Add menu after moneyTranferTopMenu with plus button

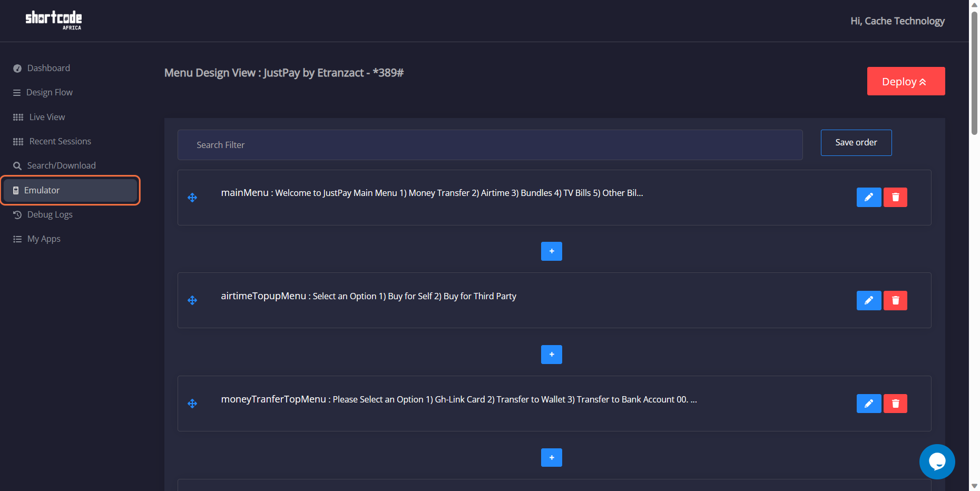pyautogui.click(x=551, y=458)
